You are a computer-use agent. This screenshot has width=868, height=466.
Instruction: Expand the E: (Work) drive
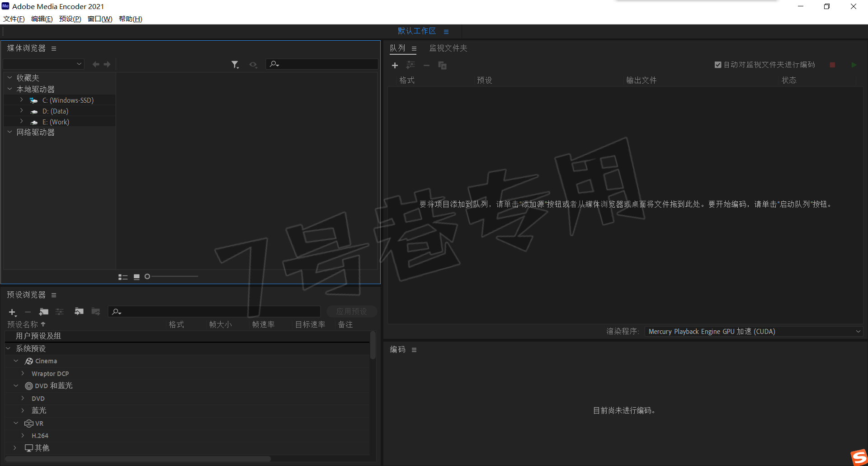pyautogui.click(x=21, y=121)
